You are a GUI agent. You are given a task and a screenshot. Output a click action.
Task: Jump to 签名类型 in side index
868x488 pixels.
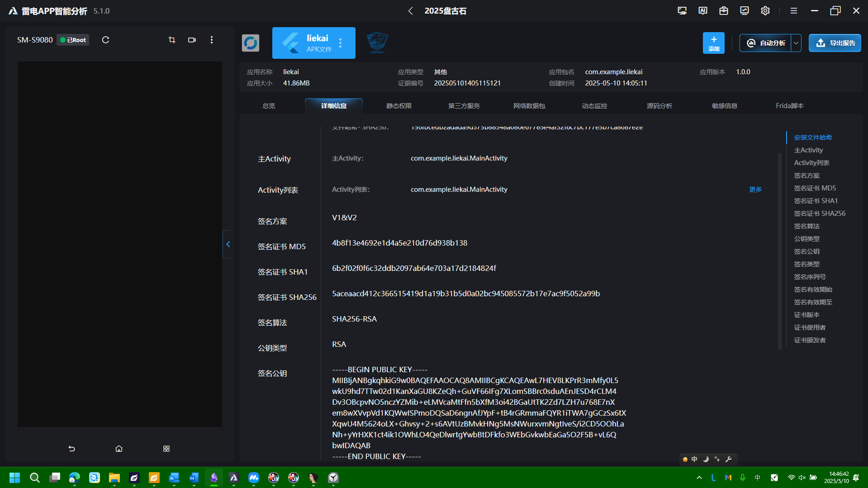[x=806, y=264]
